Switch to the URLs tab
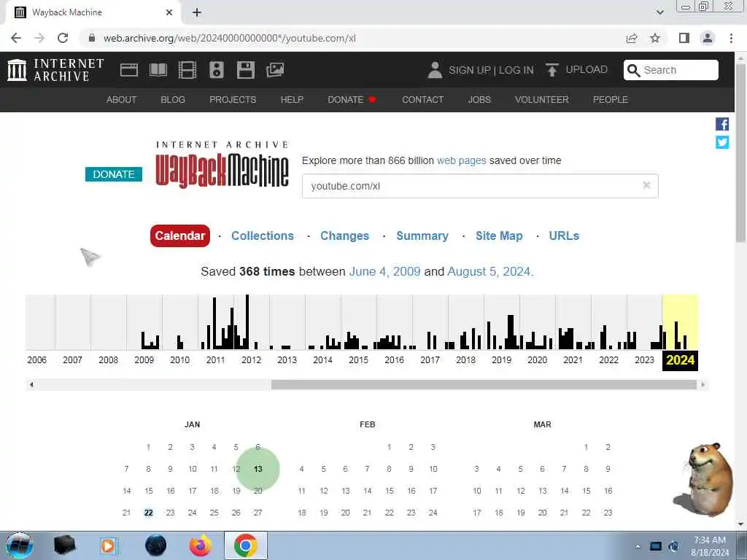 564,236
